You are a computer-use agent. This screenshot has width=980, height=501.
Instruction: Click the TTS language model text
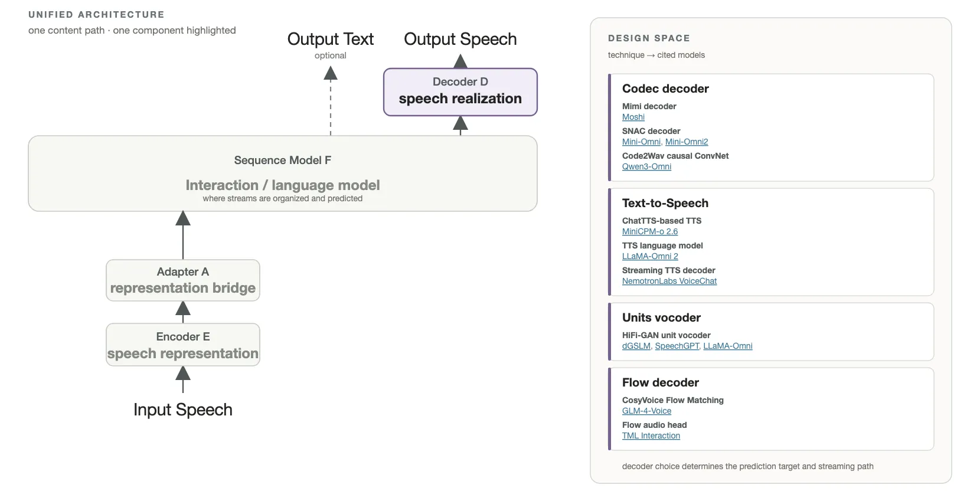point(662,245)
